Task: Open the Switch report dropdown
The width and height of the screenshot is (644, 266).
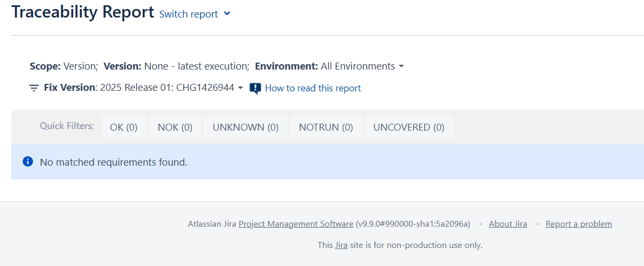Action: (x=195, y=14)
